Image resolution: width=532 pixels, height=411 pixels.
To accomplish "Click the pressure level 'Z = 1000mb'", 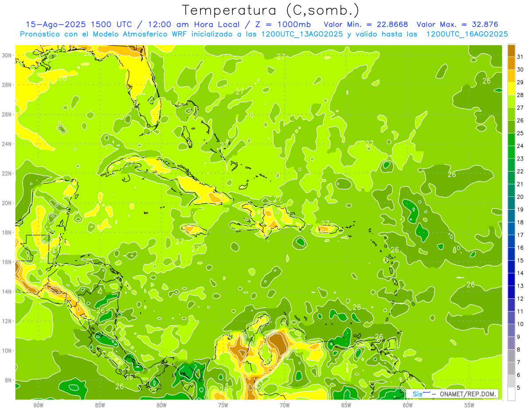I will [283, 24].
